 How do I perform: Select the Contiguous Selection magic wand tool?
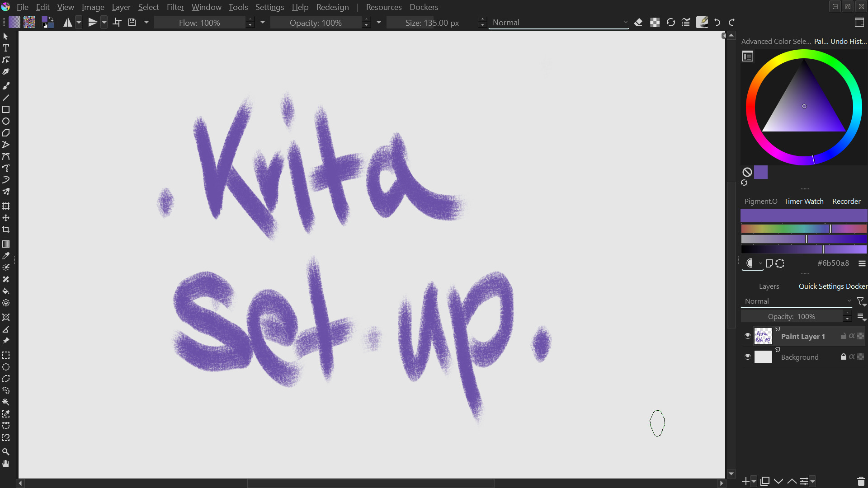click(x=6, y=402)
